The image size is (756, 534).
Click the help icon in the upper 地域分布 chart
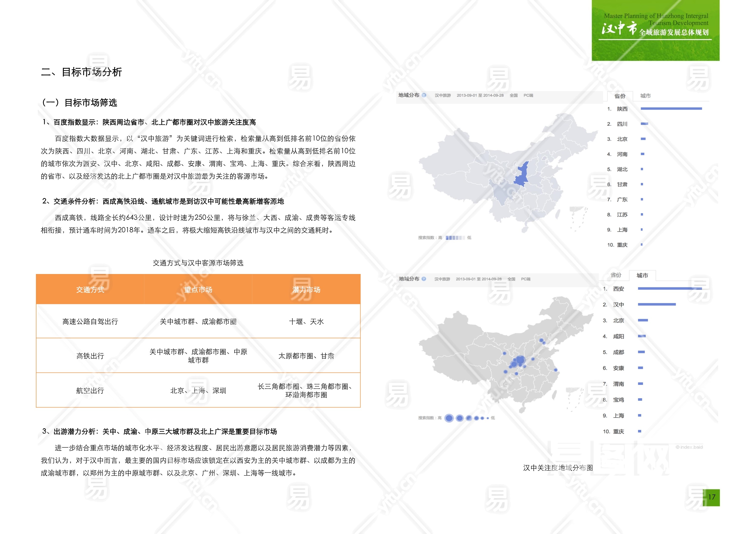click(x=424, y=95)
